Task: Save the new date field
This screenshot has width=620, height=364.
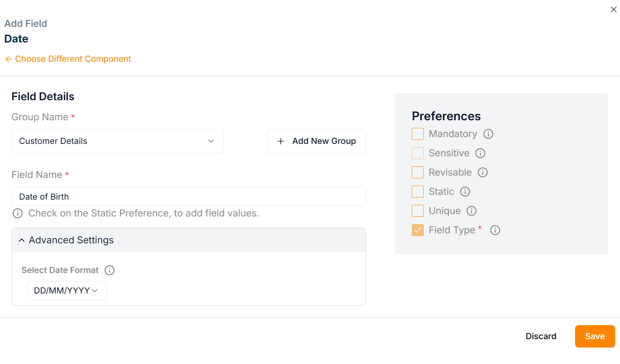Action: 594,336
